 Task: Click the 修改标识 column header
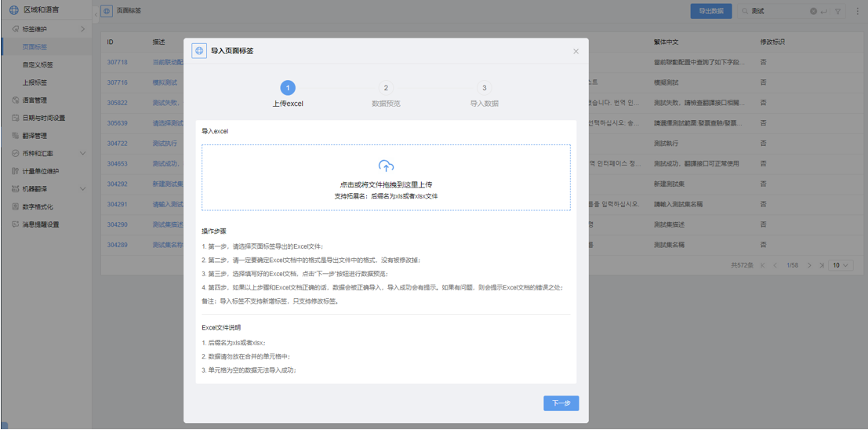[x=772, y=42]
